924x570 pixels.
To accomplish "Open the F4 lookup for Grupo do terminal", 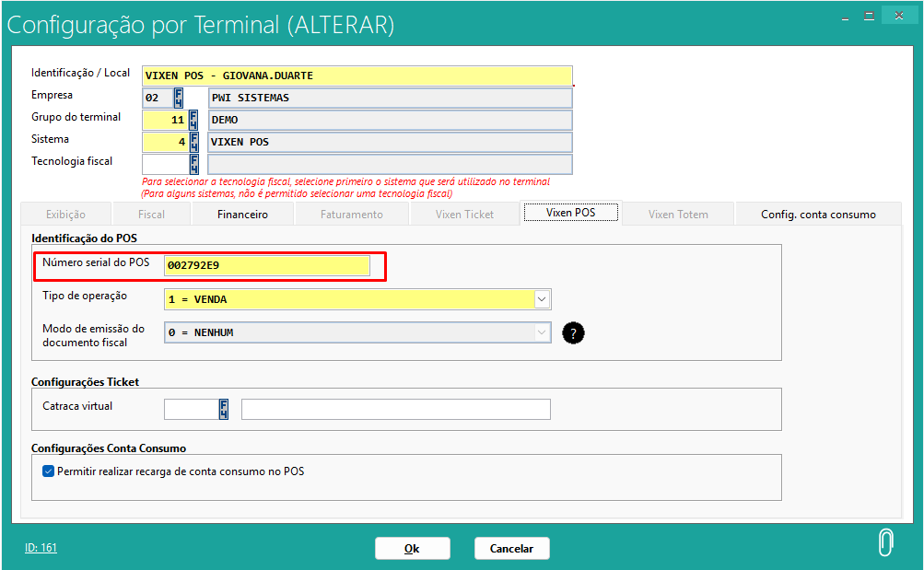I will click(193, 120).
